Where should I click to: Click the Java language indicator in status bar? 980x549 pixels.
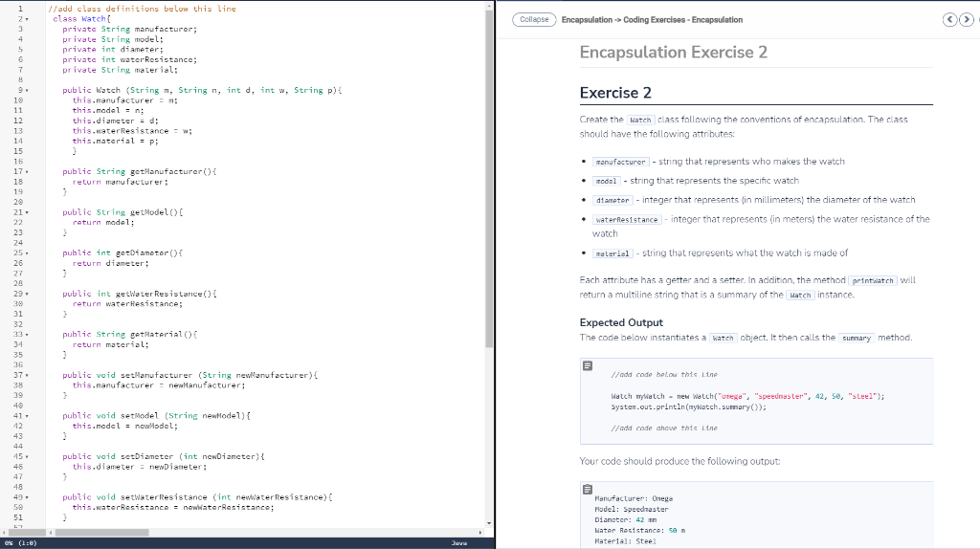(x=459, y=542)
